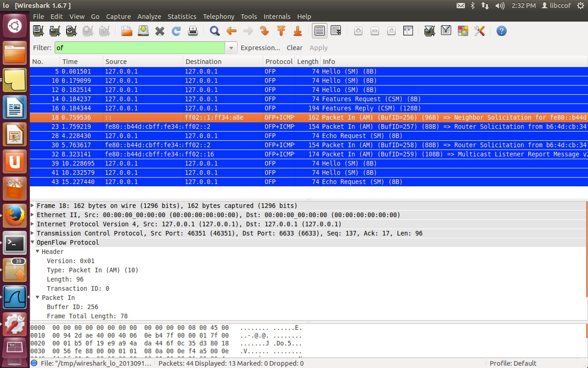Open capture options toolbar icon
The image size is (588, 368).
(x=55, y=31)
